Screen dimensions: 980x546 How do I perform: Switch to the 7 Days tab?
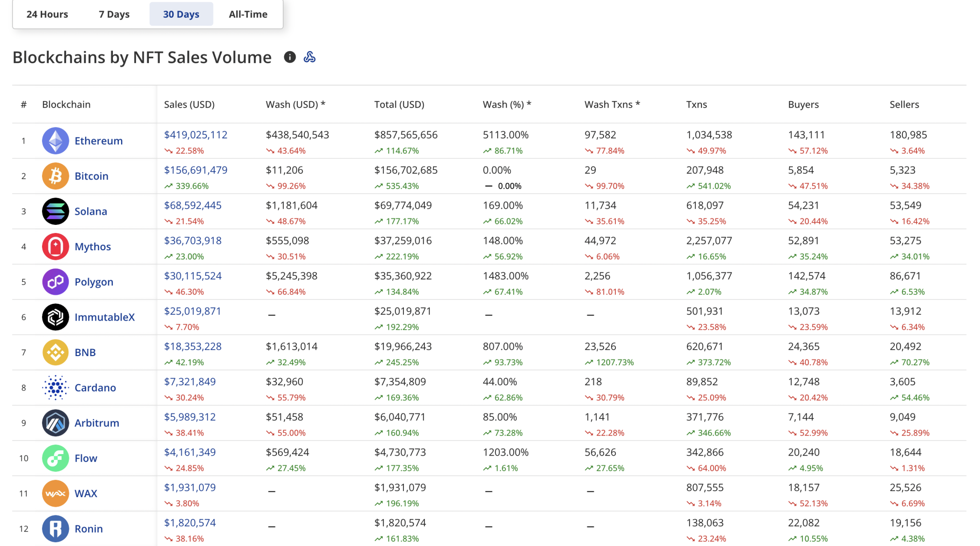114,14
